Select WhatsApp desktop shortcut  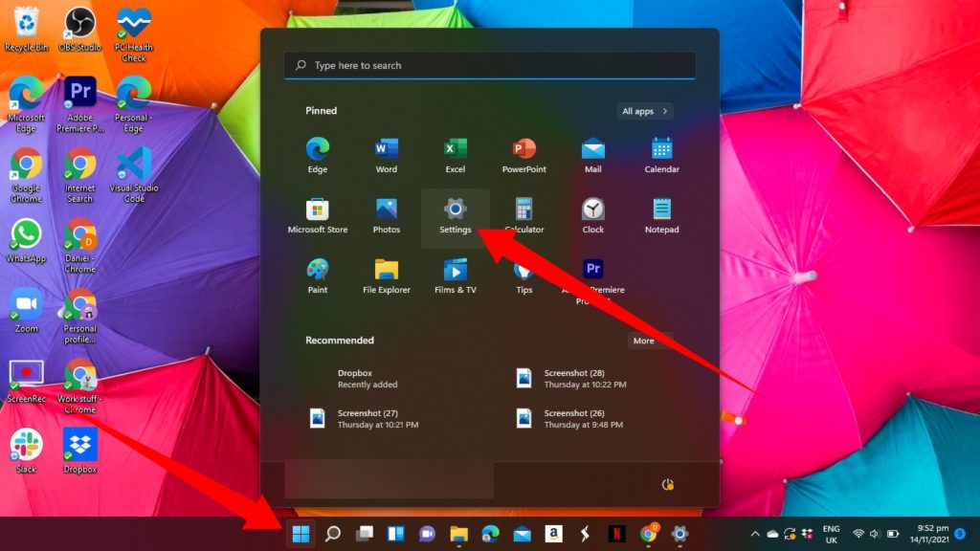[x=26, y=240]
